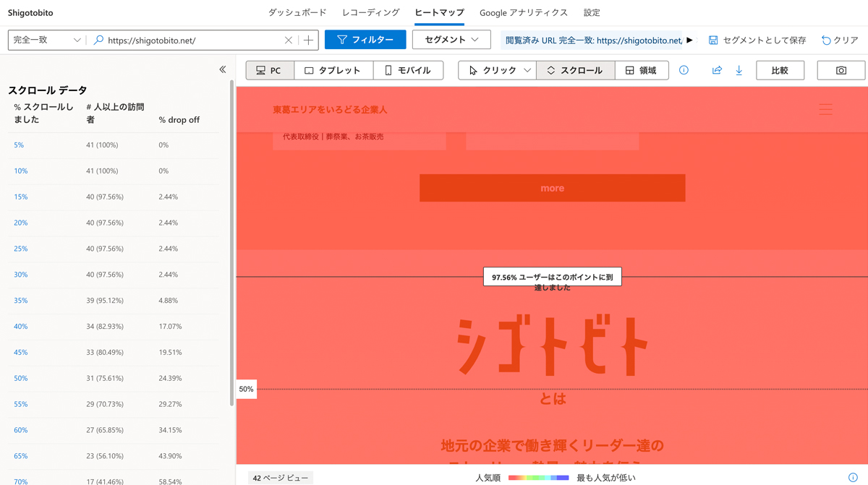
Task: Expand the セグメント dropdown
Action: click(451, 40)
